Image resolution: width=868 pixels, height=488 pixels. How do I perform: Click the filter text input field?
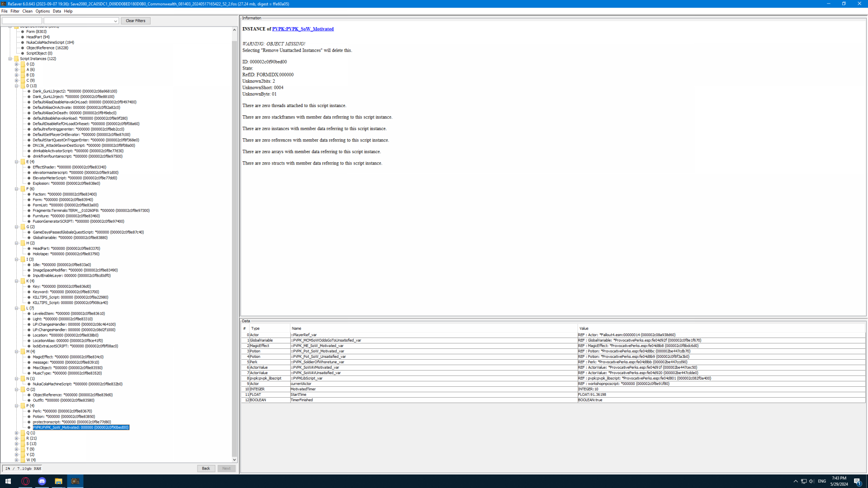pyautogui.click(x=22, y=21)
